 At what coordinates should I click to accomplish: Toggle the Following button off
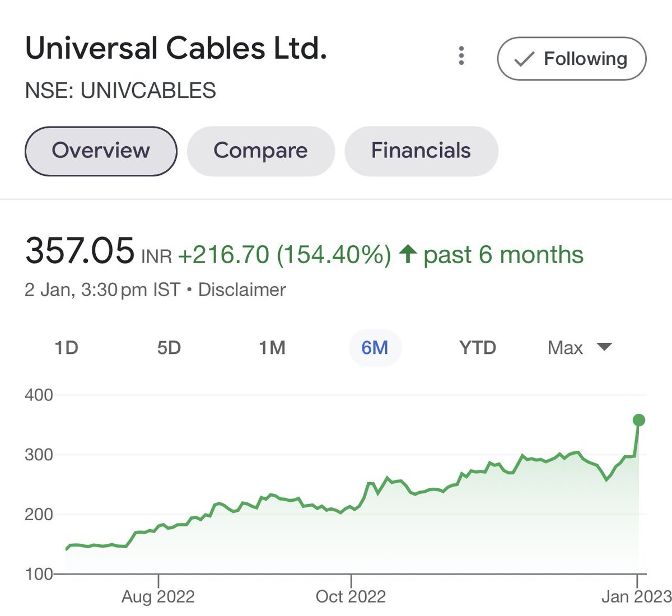point(572,59)
